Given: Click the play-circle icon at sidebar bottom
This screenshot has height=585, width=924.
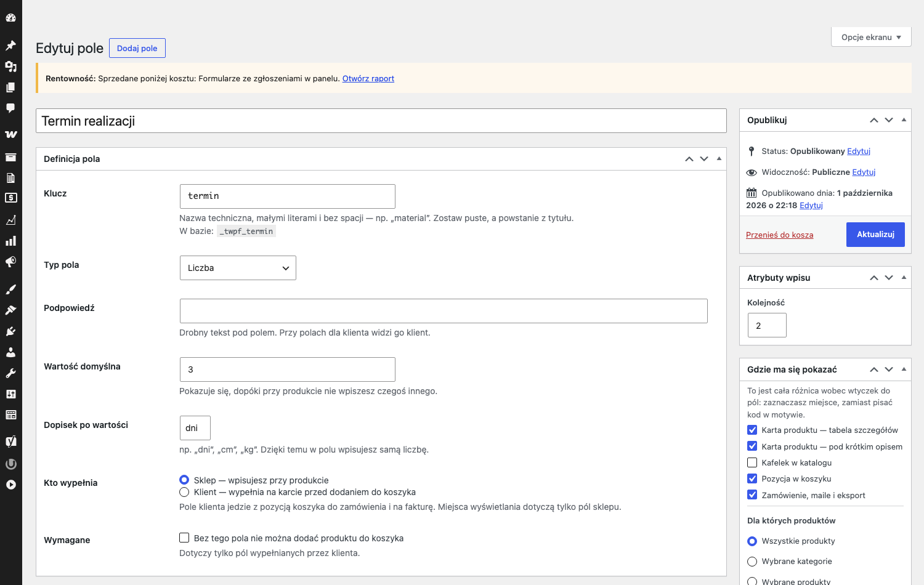Looking at the screenshot, I should (x=10, y=485).
